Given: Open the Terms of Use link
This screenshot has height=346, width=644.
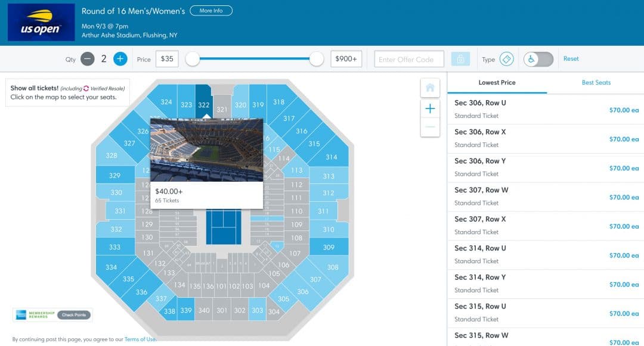Looking at the screenshot, I should click(140, 339).
